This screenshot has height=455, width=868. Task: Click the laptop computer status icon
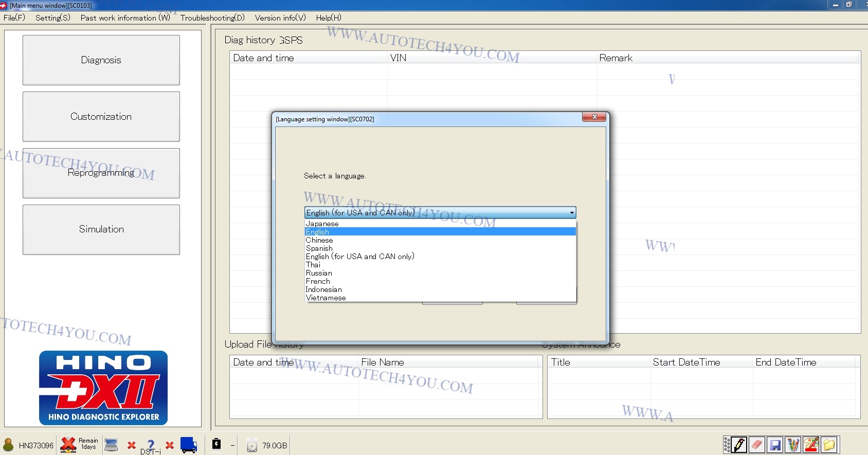coord(111,445)
